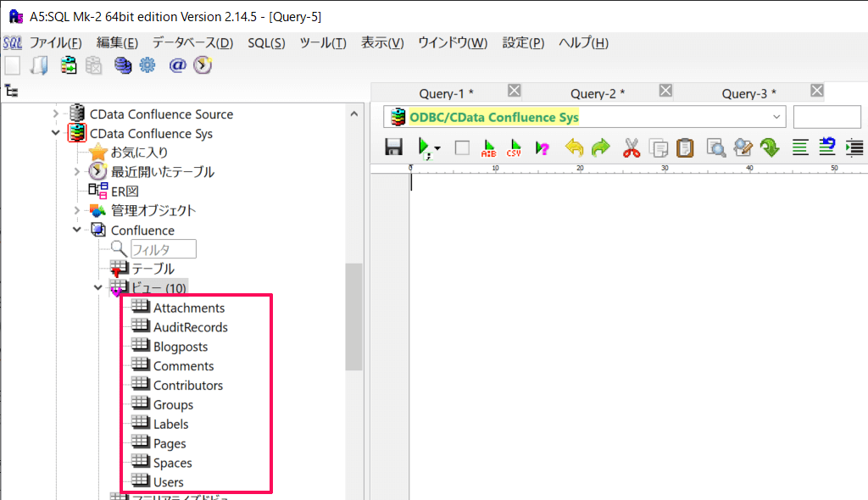Click the execution plan question icon

pos(542,147)
